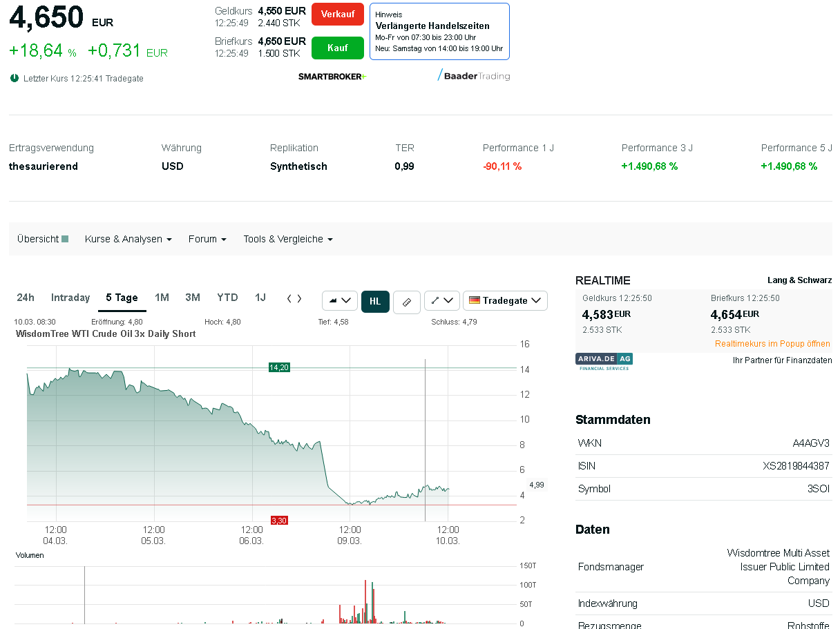The height and width of the screenshot is (629, 840).
Task: Switch chart to 3M range
Action: point(193,298)
